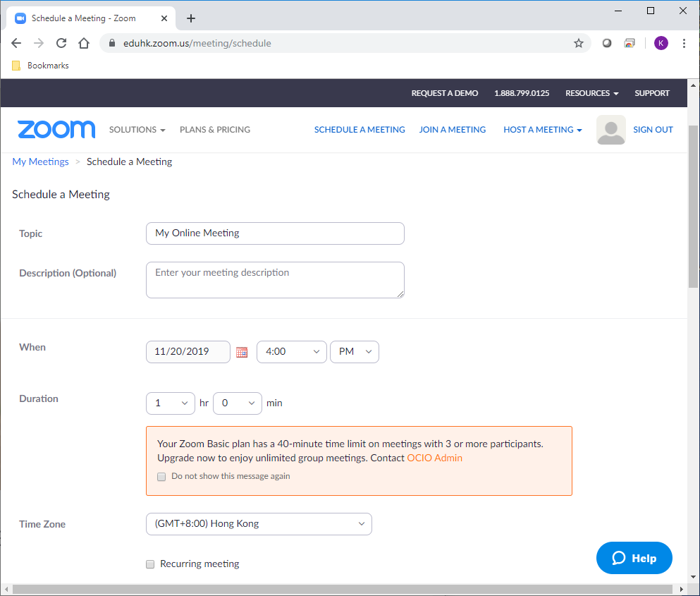Click the scroll down arrow
The width and height of the screenshot is (700, 596).
(693, 577)
